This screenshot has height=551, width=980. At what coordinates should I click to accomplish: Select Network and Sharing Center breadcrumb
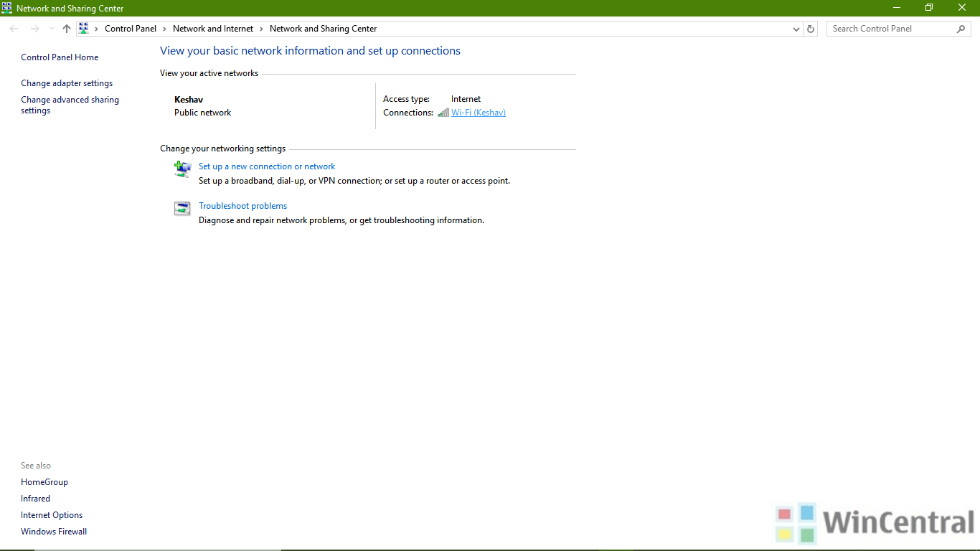point(323,29)
